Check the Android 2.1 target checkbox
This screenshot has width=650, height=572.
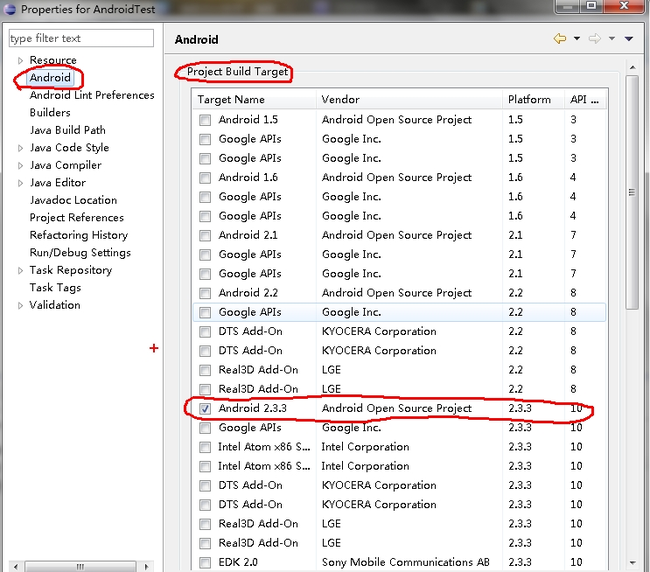point(205,235)
